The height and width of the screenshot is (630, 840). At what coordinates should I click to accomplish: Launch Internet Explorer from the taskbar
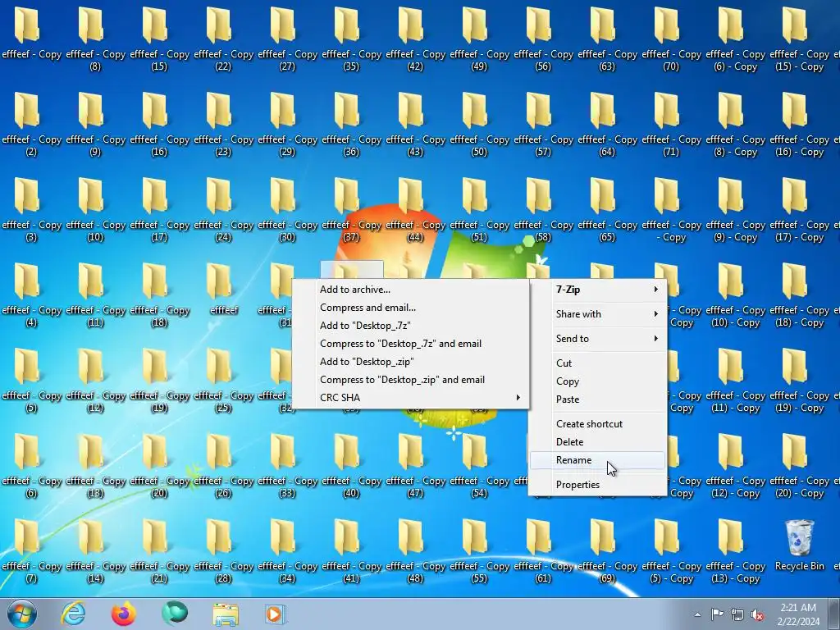coord(73,614)
